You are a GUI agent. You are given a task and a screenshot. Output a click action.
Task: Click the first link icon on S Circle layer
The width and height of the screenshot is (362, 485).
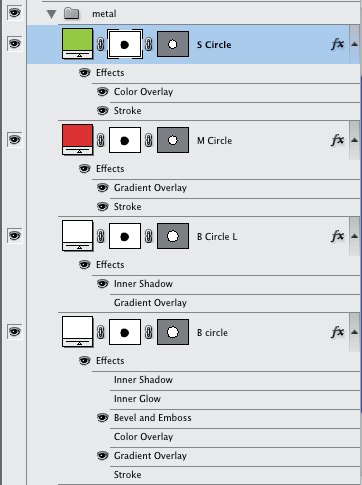pyautogui.click(x=101, y=44)
